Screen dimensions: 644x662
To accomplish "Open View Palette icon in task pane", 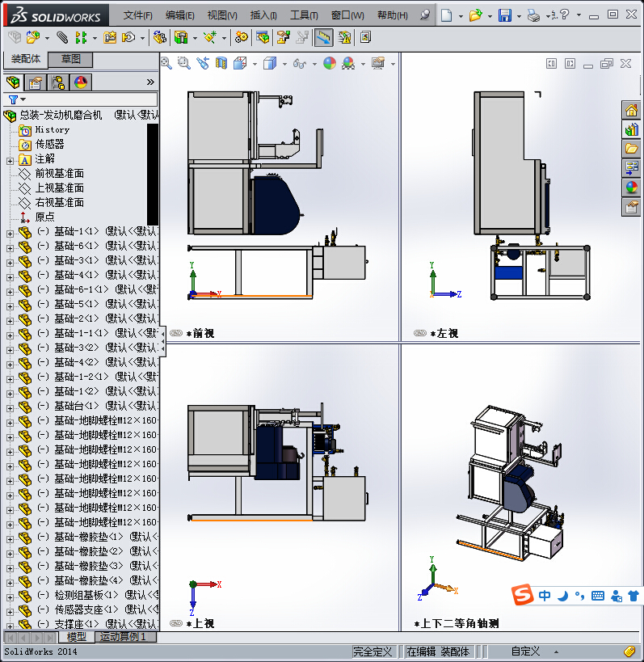I will 631,168.
